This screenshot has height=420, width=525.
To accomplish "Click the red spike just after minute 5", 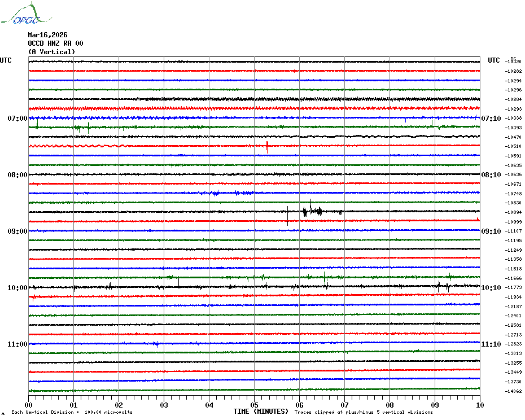I will click(x=267, y=146).
